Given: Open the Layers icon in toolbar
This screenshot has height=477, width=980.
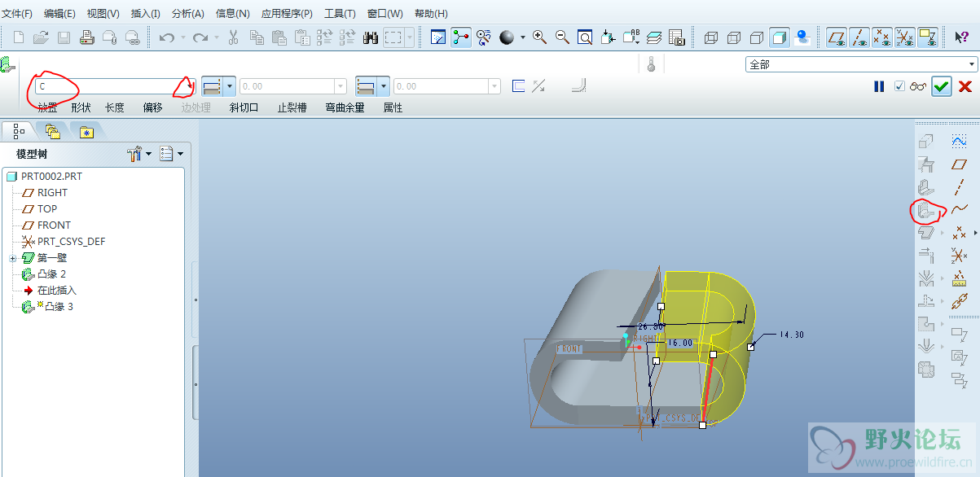Looking at the screenshot, I should click(x=655, y=37).
